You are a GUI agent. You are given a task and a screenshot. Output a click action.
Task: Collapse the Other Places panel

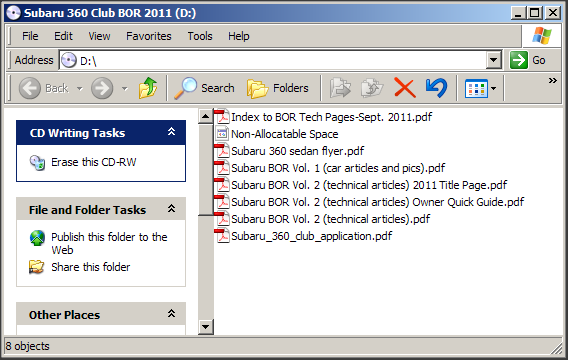[171, 314]
